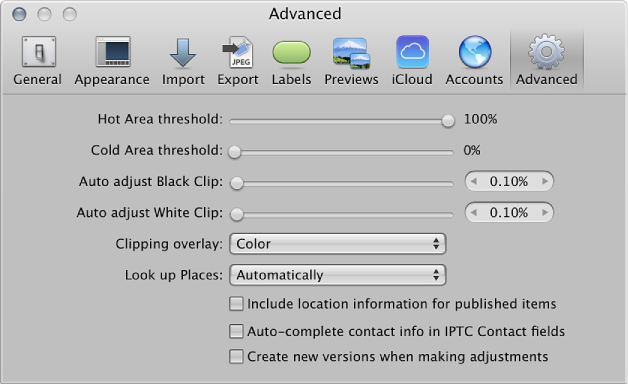The image size is (628, 384).
Task: Click the Cold Area threshold slider knob
Action: point(235,152)
